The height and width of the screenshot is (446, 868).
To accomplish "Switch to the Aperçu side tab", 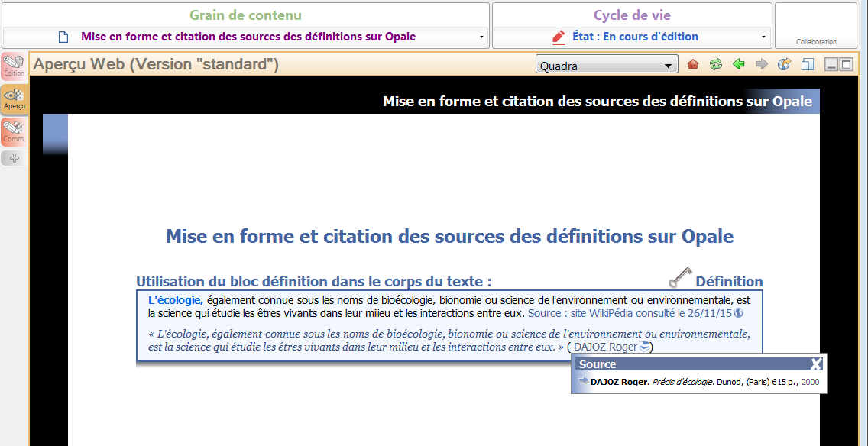I will [x=15, y=99].
